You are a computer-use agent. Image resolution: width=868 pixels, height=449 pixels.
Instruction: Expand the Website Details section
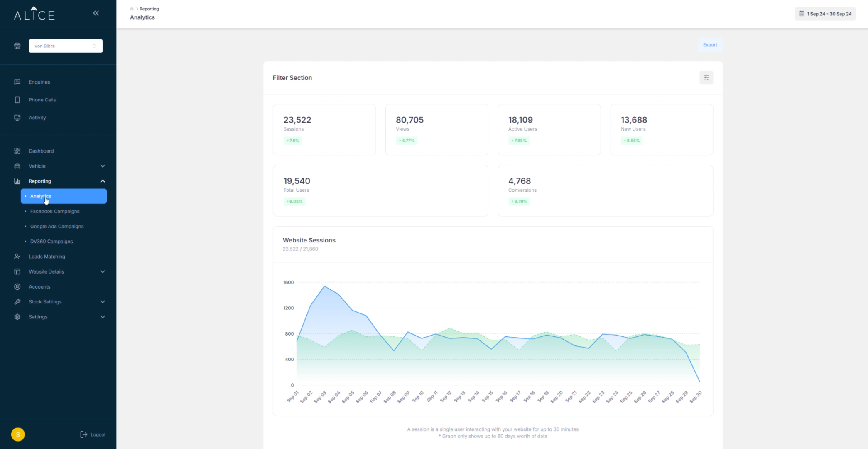tap(103, 271)
